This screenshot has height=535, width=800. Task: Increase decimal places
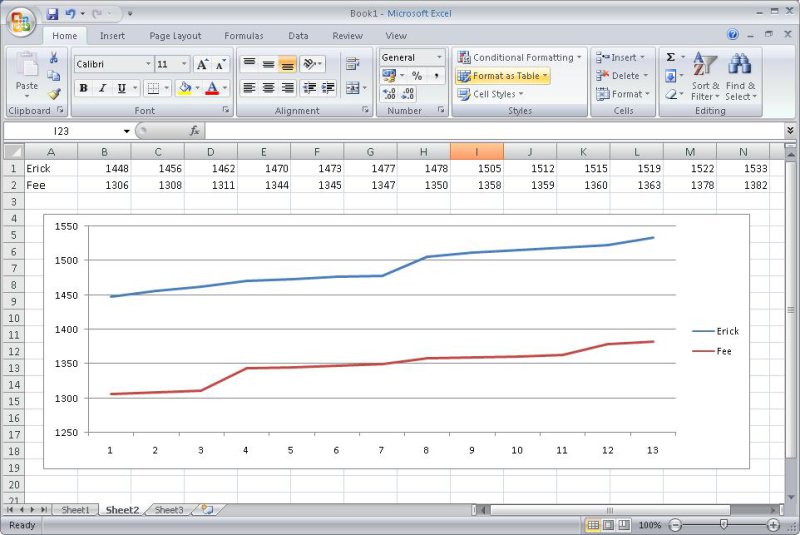(389, 94)
